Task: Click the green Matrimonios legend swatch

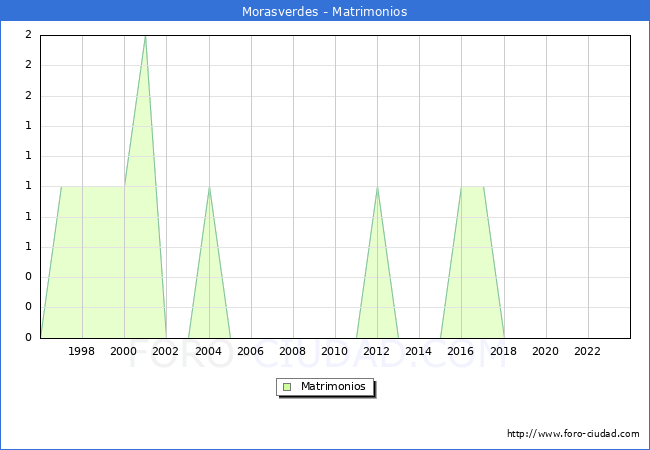Action: coord(287,386)
